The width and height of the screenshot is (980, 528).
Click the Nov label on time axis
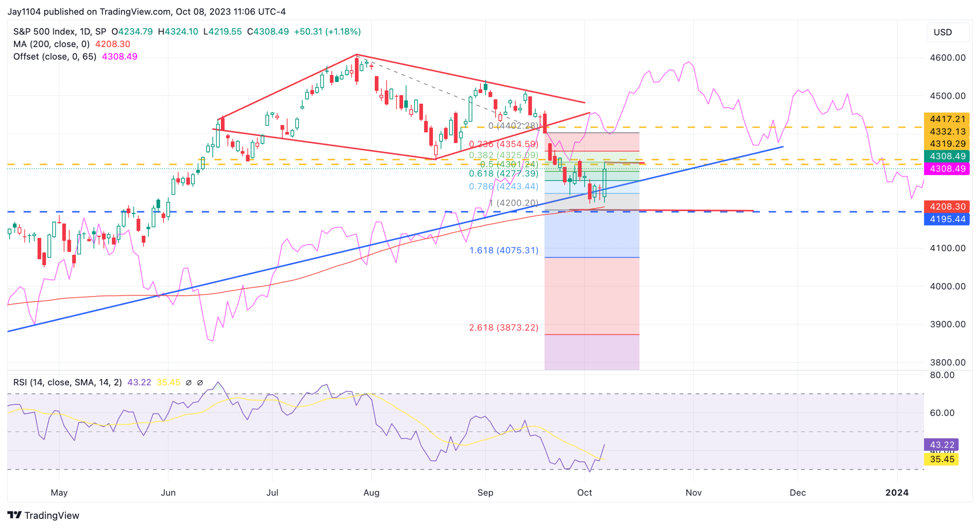pyautogui.click(x=693, y=493)
